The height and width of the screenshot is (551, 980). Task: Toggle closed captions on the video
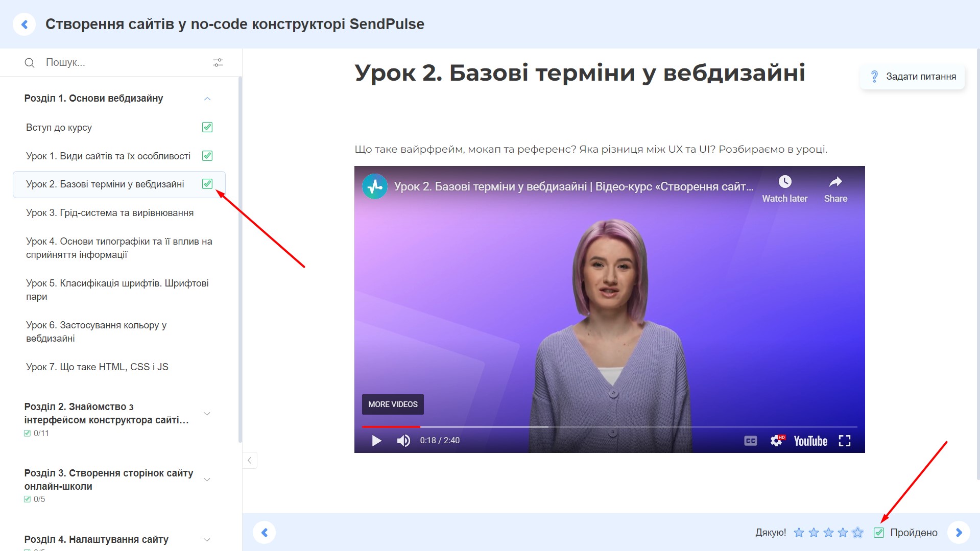click(x=750, y=441)
